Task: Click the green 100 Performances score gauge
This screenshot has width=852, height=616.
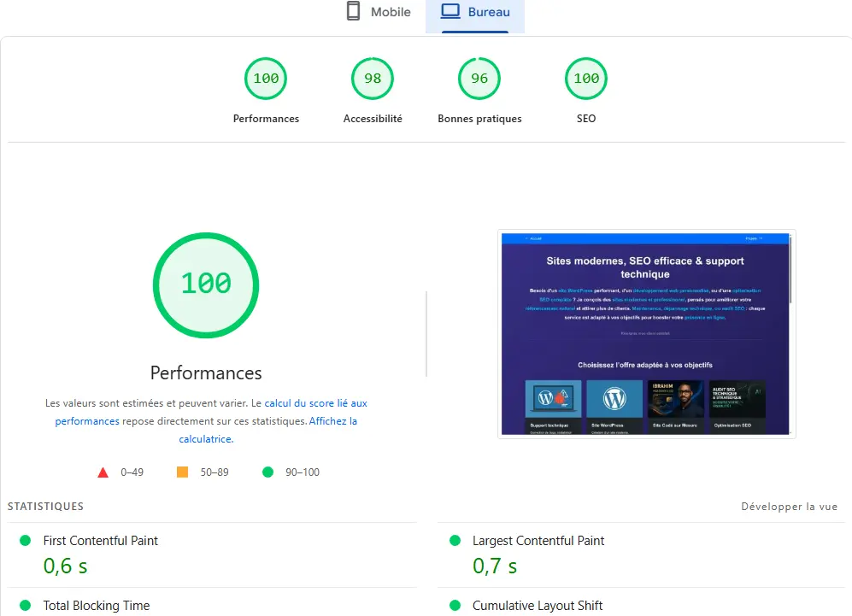Action: coord(266,78)
